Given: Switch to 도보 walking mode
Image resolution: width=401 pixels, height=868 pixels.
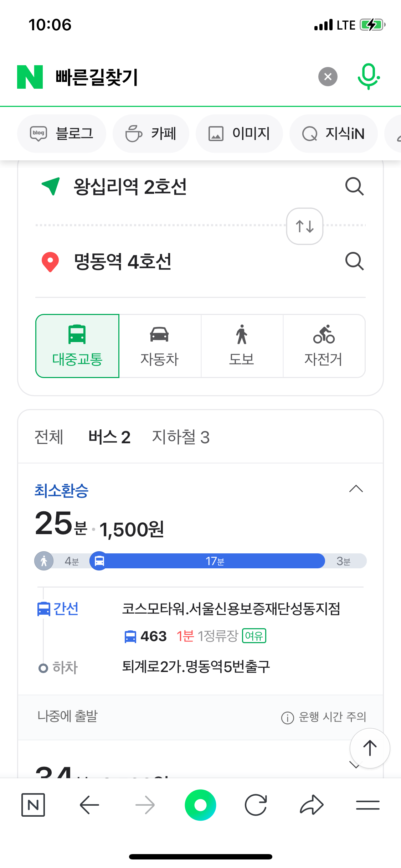Looking at the screenshot, I should [x=242, y=346].
